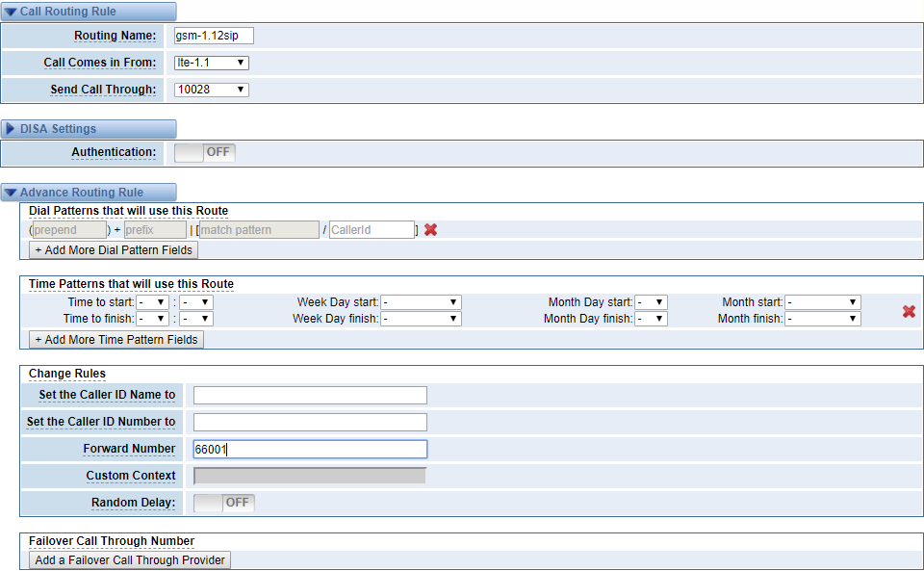
Task: Open the Call Comes in From dropdown
Action: (x=211, y=63)
